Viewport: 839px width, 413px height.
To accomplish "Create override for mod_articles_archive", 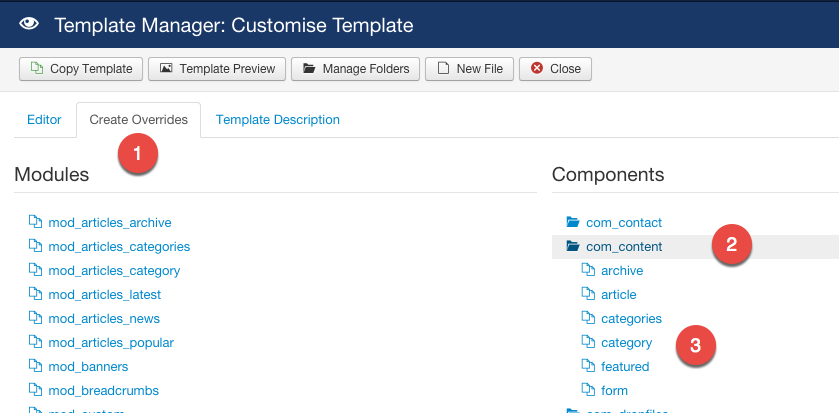I will pyautogui.click(x=110, y=223).
